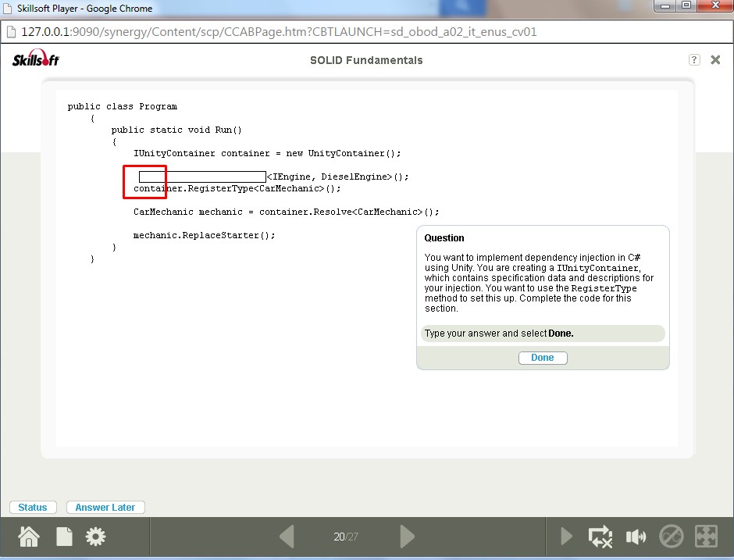Image resolution: width=734 pixels, height=560 pixels.
Task: Minimize the Chrome window
Action: [x=665, y=5]
